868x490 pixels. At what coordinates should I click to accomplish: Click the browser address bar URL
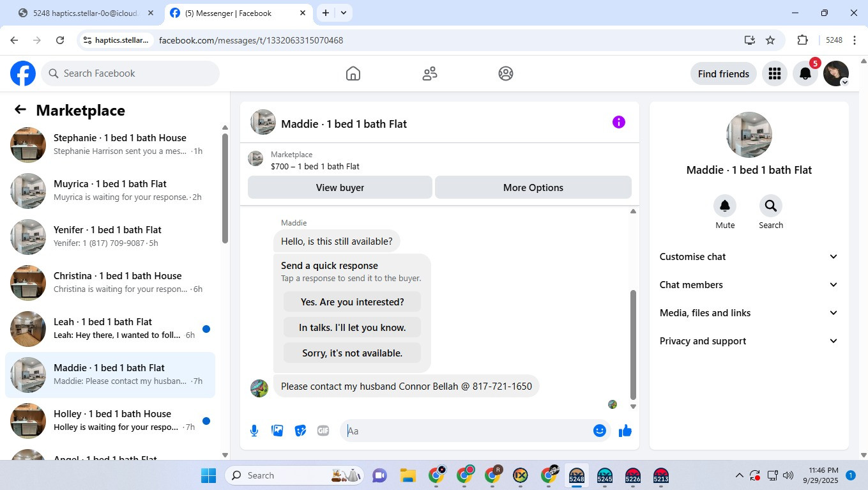pyautogui.click(x=251, y=40)
